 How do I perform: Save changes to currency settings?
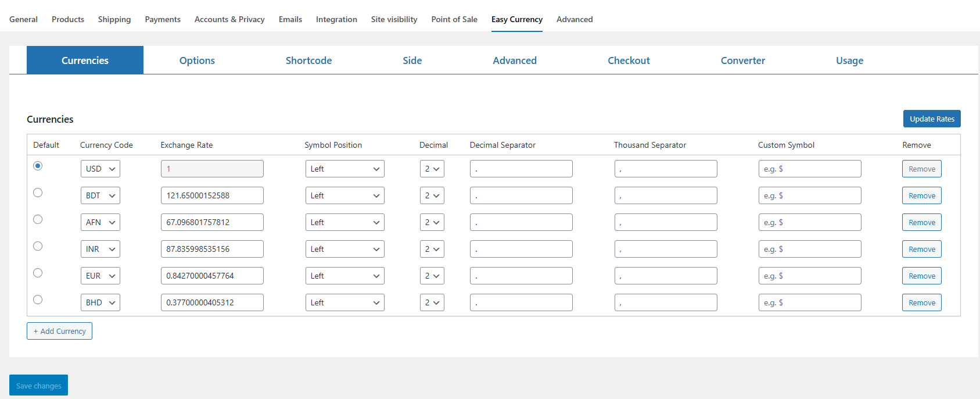click(x=38, y=386)
